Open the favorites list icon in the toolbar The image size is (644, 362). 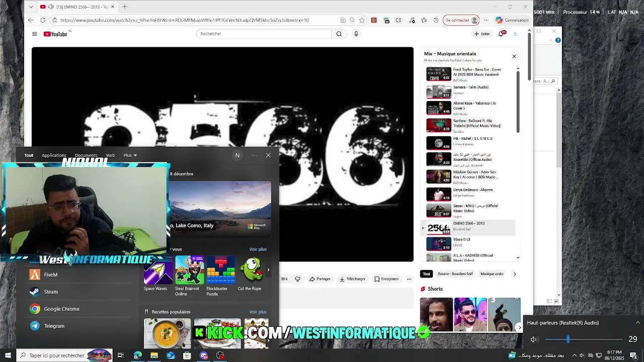click(424, 20)
